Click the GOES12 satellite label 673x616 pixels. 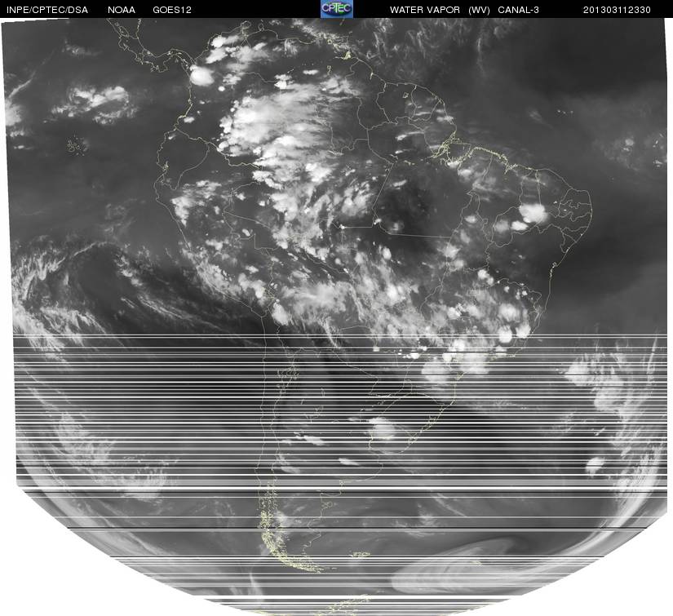(x=172, y=10)
